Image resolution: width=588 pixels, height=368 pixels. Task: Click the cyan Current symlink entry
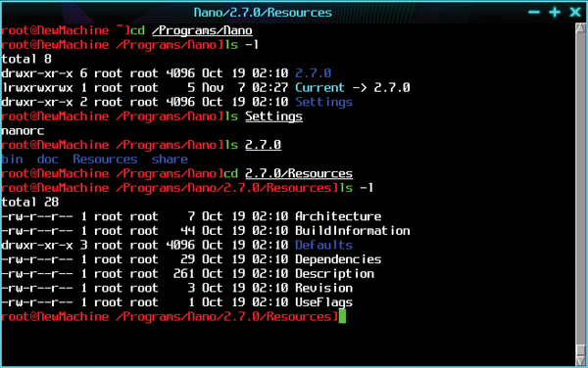pyautogui.click(x=319, y=87)
